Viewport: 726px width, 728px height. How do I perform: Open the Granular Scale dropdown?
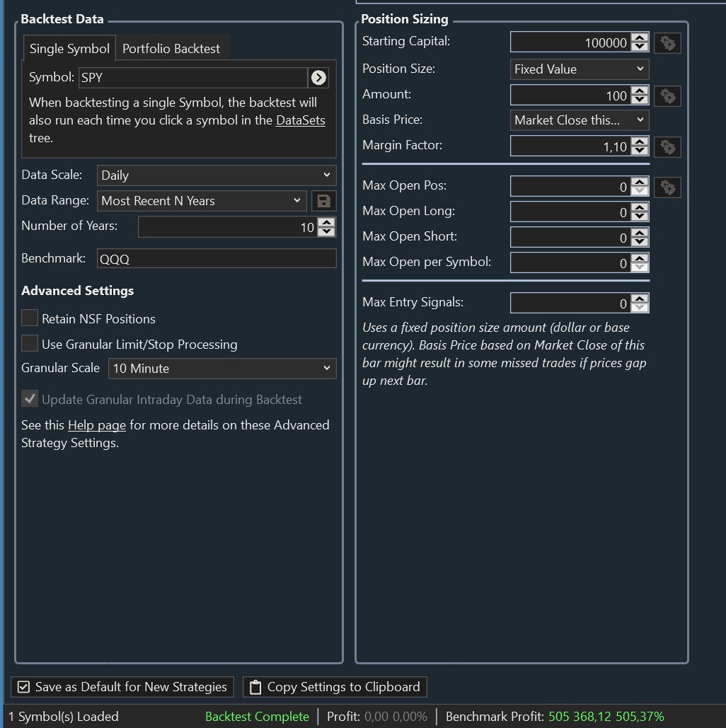222,369
